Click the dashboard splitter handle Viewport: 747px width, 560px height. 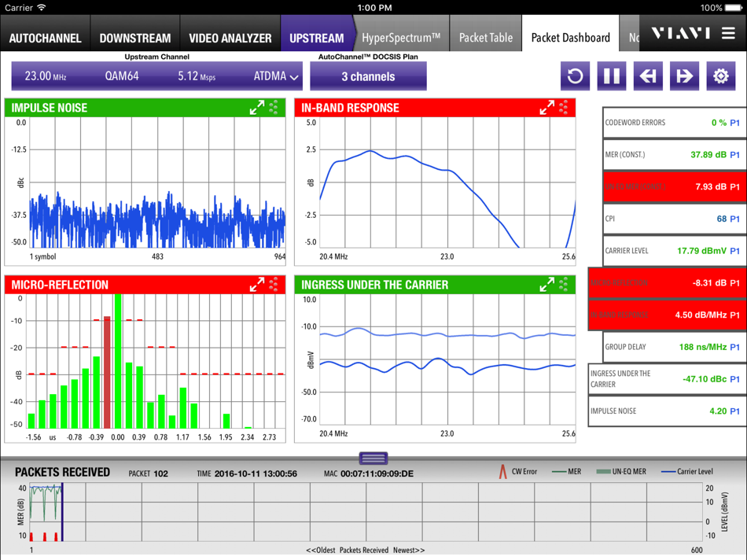(373, 457)
